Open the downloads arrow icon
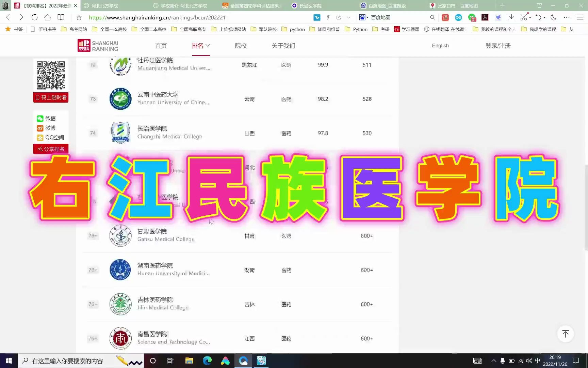 pyautogui.click(x=511, y=17)
